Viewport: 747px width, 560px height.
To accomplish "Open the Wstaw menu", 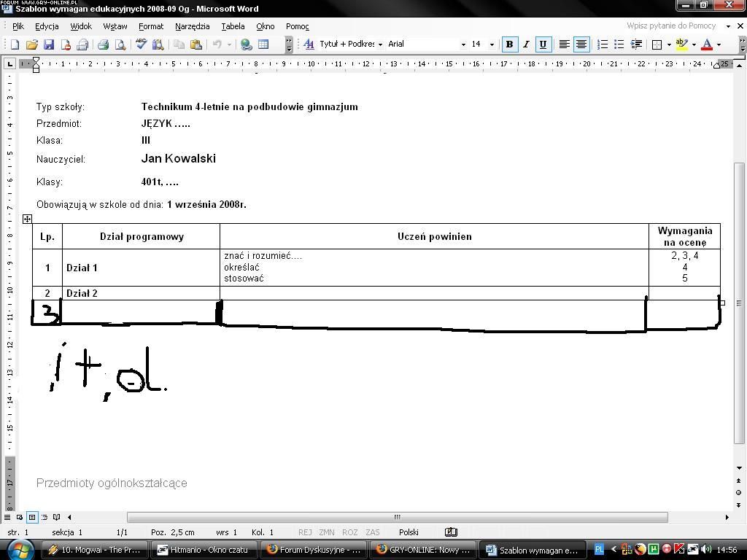I will (x=115, y=26).
